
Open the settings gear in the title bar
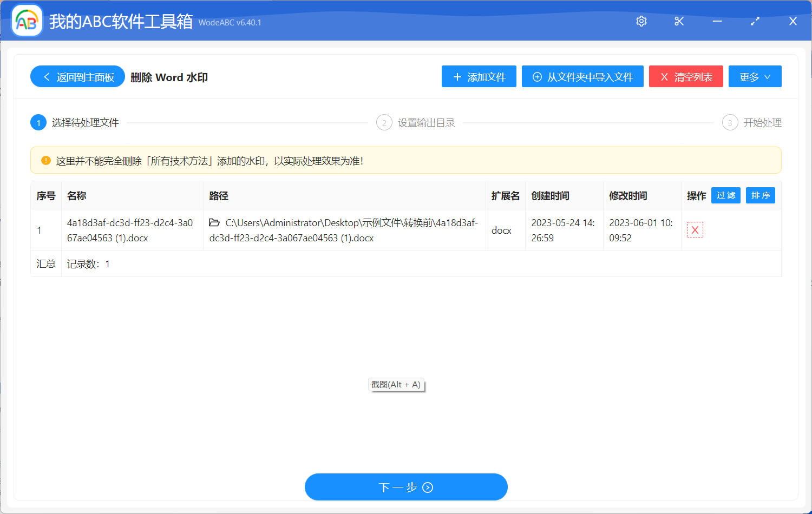(x=641, y=21)
